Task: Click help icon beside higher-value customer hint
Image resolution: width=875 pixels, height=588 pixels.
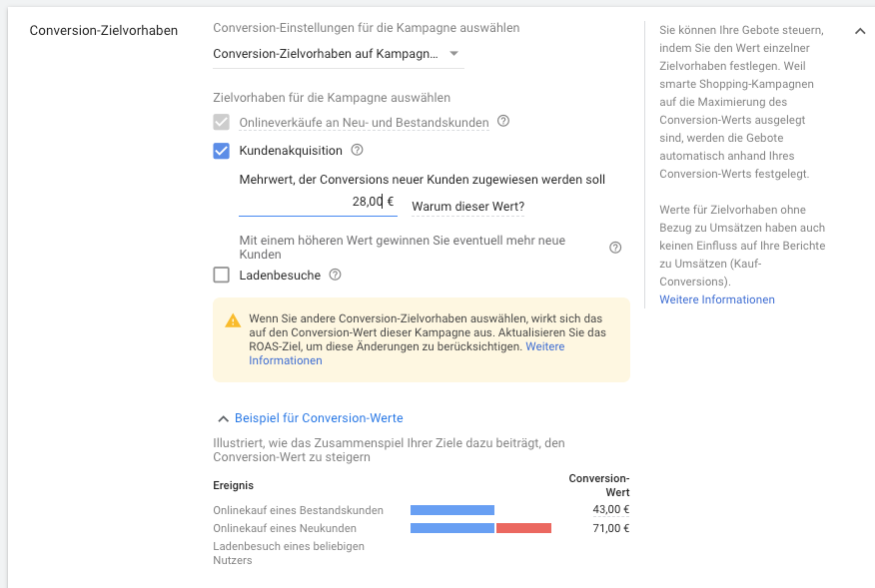Action: click(615, 246)
